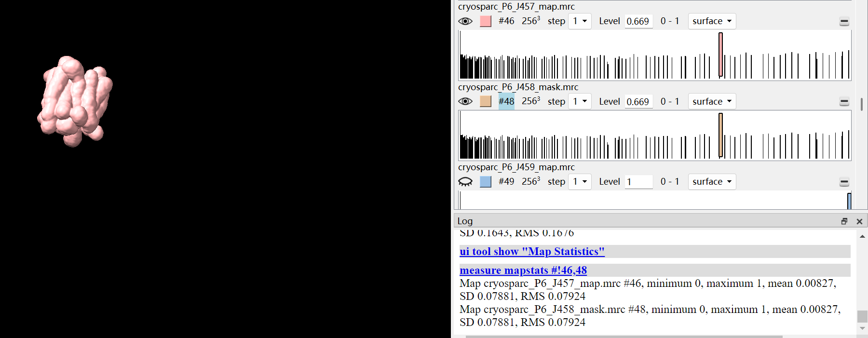Image resolution: width=868 pixels, height=338 pixels.
Task: Click minus icon for map #49
Action: [844, 182]
